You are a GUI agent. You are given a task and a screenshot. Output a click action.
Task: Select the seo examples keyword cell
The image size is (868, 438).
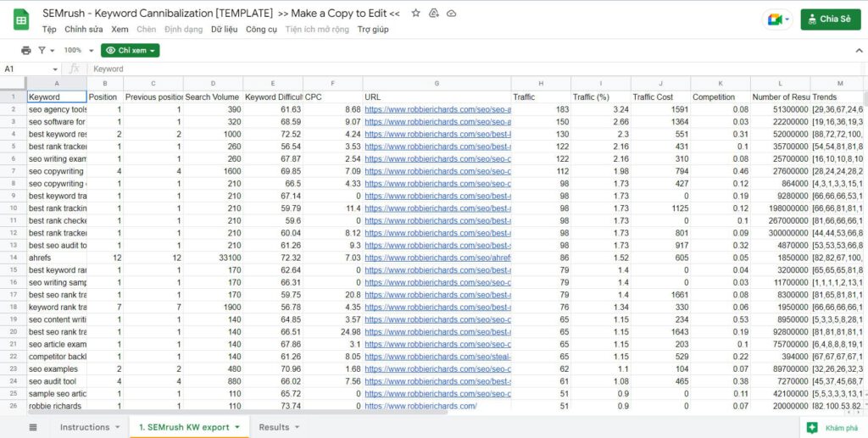point(57,369)
